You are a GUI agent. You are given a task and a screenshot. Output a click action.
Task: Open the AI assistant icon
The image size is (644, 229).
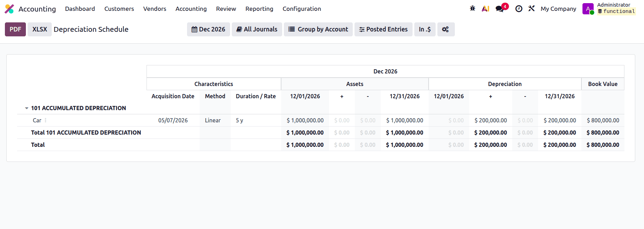(x=485, y=9)
